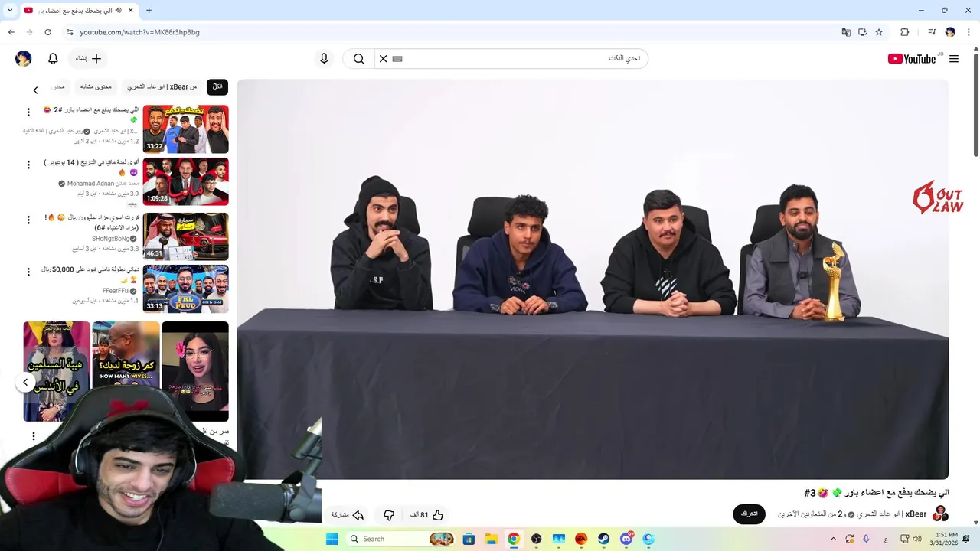Open the xBear channel name link
Viewport: 980px width, 551px height.
(891, 514)
